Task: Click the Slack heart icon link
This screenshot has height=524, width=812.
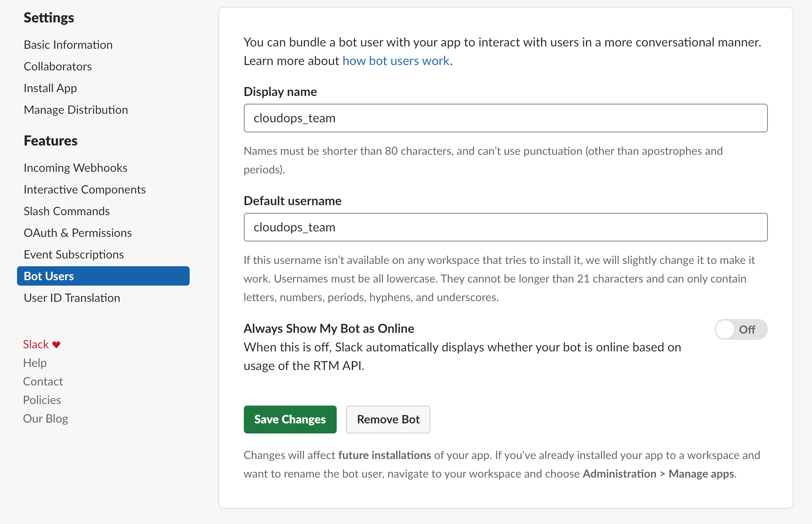Action: coord(42,344)
